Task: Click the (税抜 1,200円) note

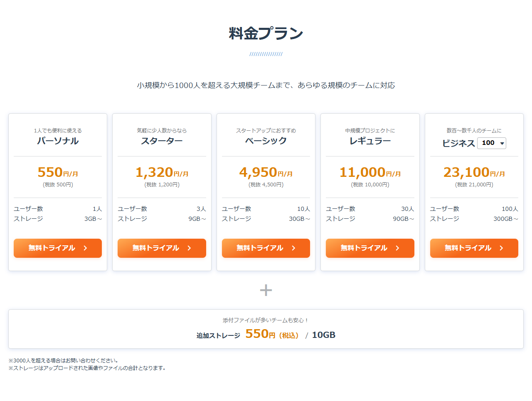Action: click(x=162, y=185)
